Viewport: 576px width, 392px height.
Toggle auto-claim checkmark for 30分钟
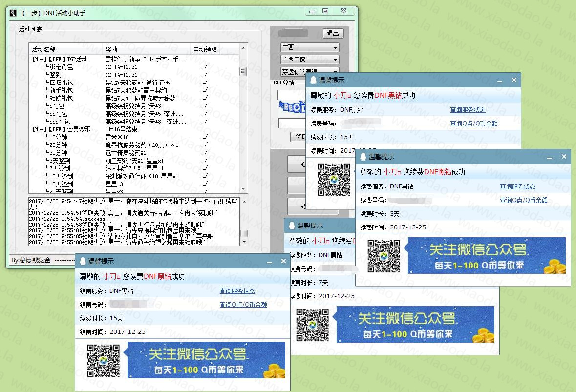(x=205, y=153)
